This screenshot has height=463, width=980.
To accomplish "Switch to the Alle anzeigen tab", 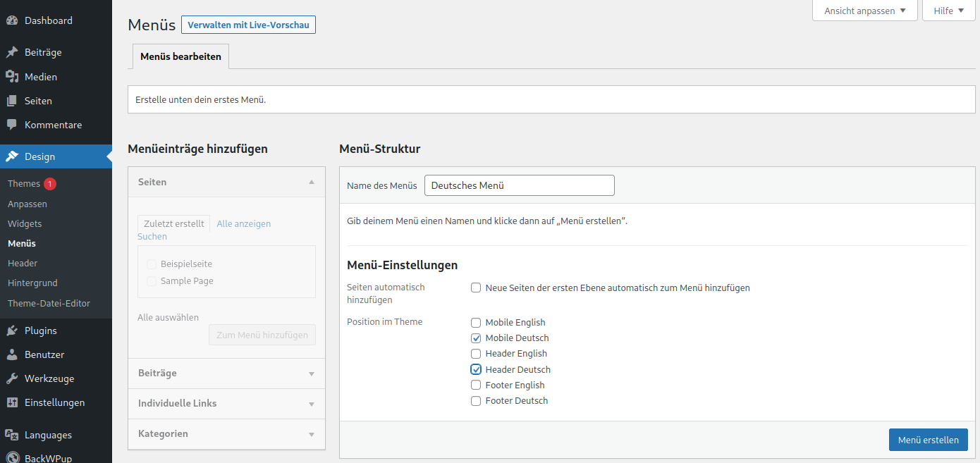I will 244,223.
